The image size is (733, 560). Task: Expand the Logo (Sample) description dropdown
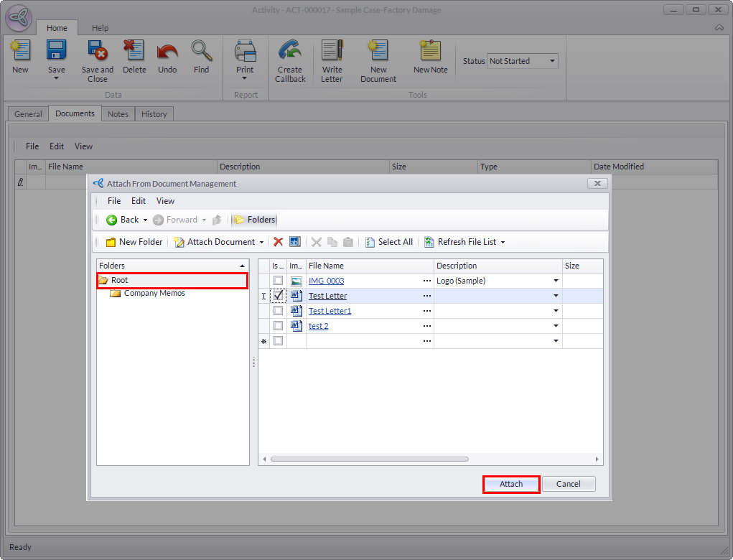click(556, 281)
